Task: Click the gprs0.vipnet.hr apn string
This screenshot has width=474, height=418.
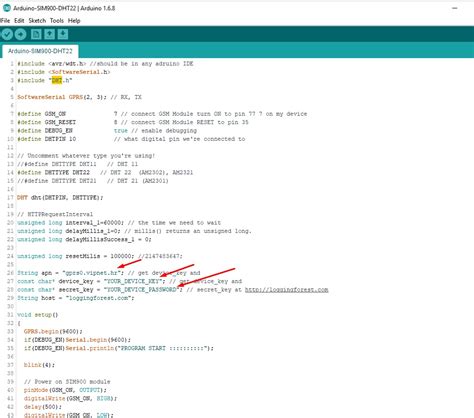Action: 92,273
